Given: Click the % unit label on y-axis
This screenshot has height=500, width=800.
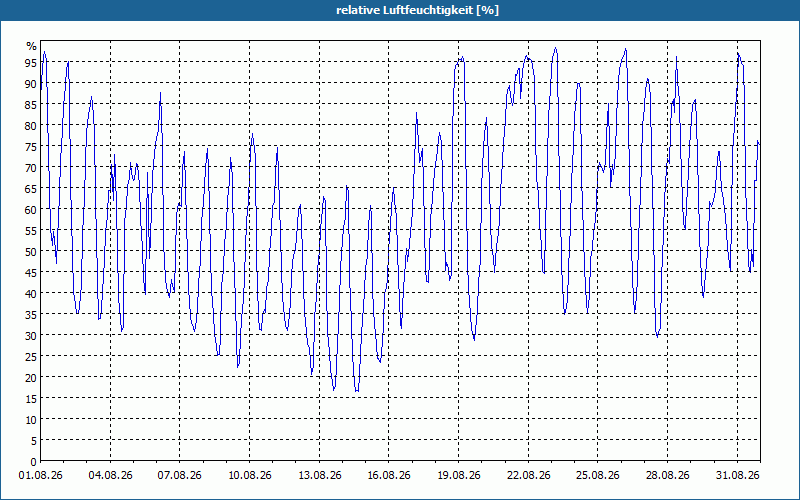Looking at the screenshot, I should click(32, 46).
